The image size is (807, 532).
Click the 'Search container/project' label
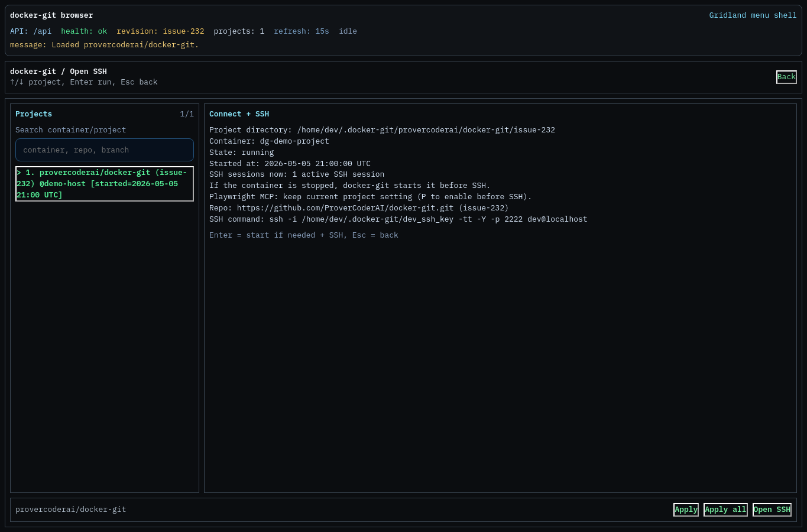click(70, 130)
